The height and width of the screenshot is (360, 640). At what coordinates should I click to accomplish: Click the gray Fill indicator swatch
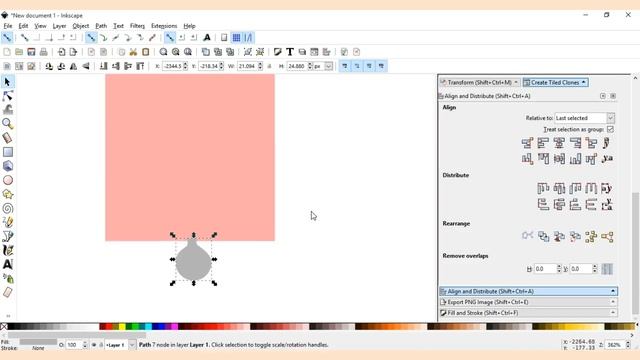pyautogui.click(x=38, y=342)
